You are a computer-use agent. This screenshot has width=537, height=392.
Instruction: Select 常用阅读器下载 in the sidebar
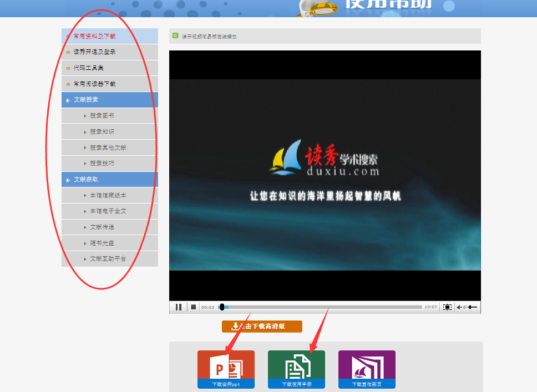click(x=110, y=84)
